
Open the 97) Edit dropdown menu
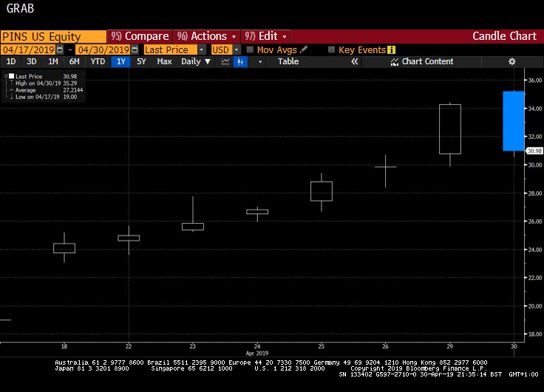[x=266, y=36]
